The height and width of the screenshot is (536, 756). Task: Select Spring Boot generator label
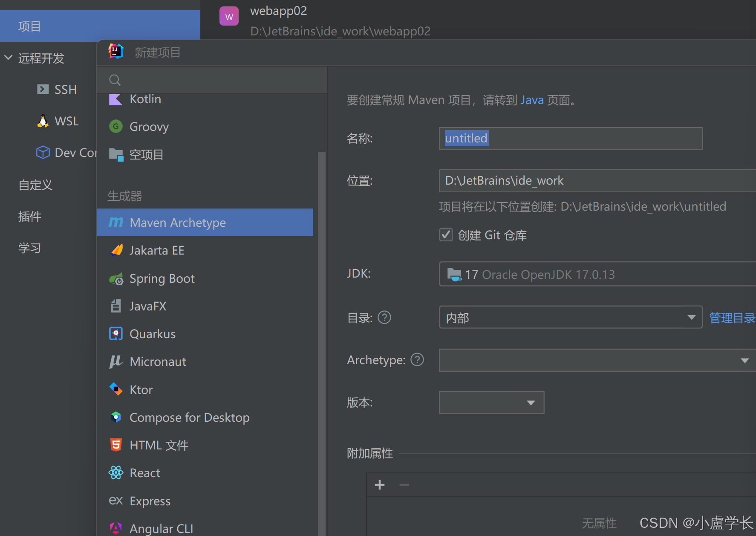tap(162, 278)
